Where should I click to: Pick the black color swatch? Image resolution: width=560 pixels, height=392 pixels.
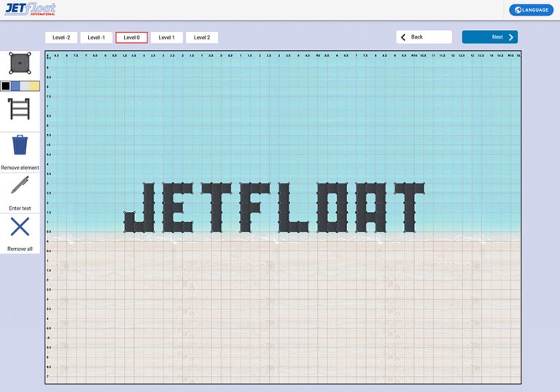click(x=6, y=86)
